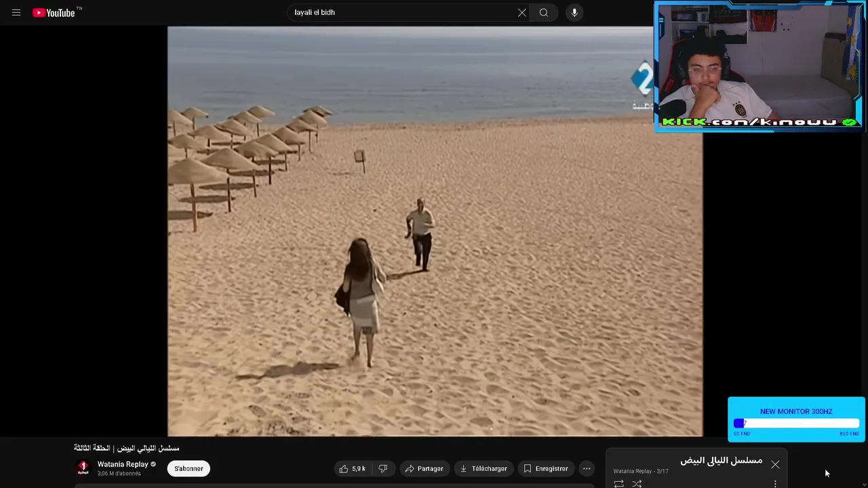The image size is (868, 488).
Task: Start voice search with the microphone icon
Action: click(x=574, y=12)
